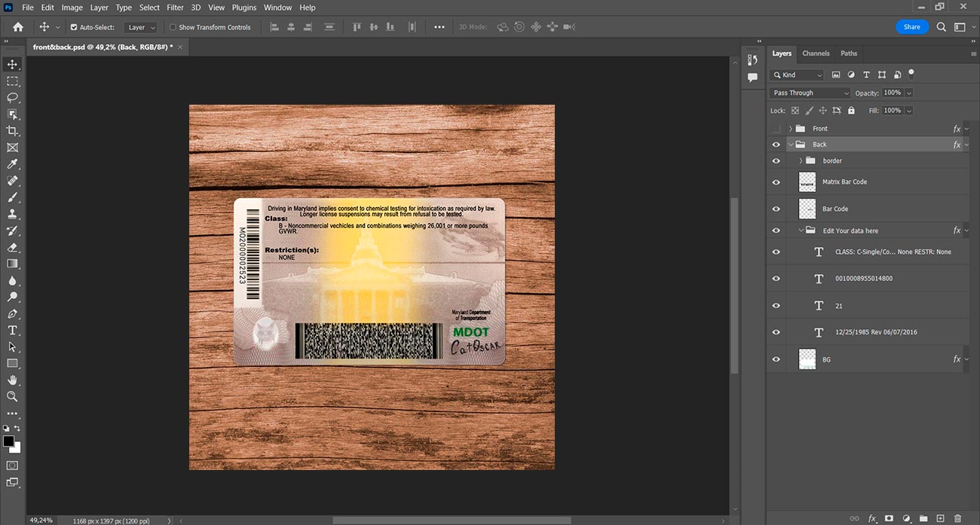Open the Filter menu
Screen dimensions: 980x525
pyautogui.click(x=175, y=8)
